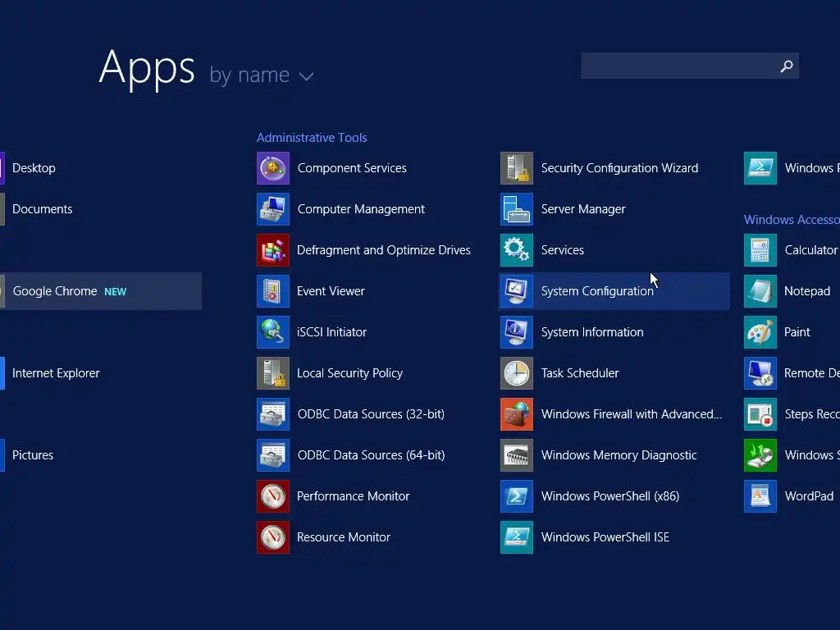Launch Windows PowerShell ISE icon
840x630 pixels.
pos(517,537)
